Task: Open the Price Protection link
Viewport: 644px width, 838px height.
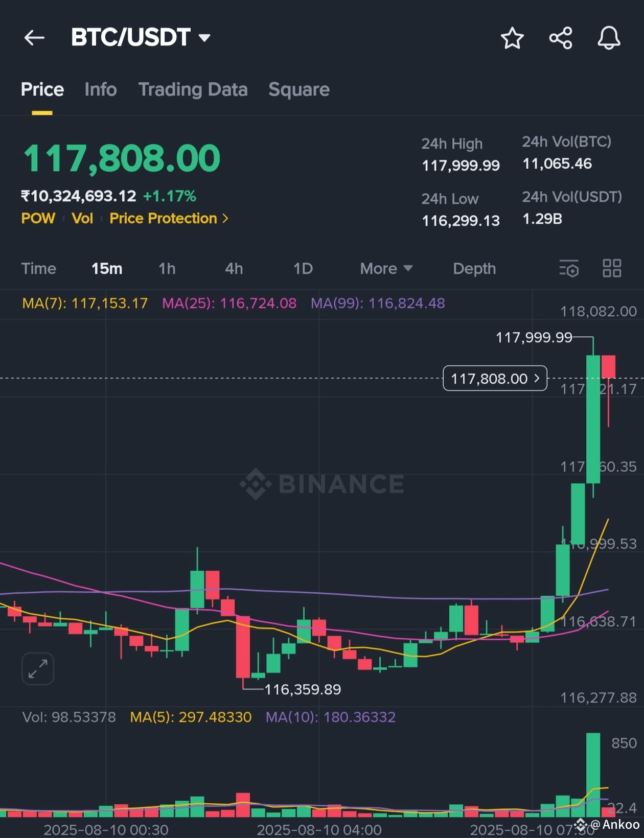Action: click(x=169, y=218)
